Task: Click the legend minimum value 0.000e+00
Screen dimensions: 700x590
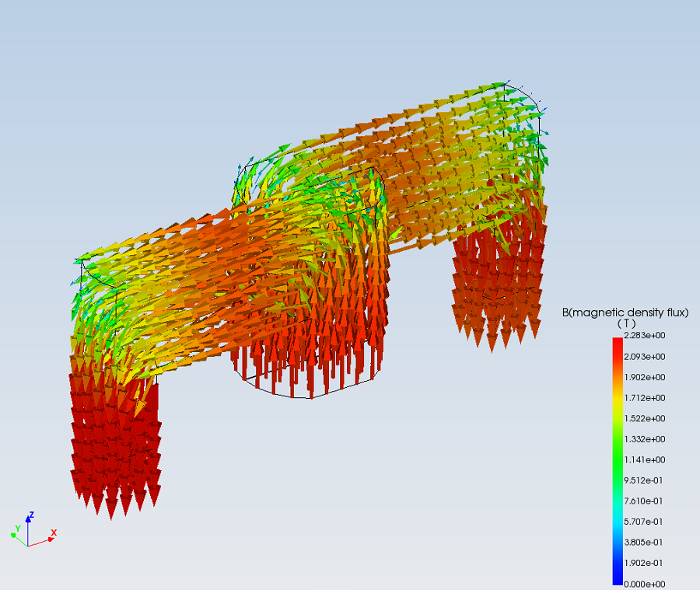Action: pos(645,585)
